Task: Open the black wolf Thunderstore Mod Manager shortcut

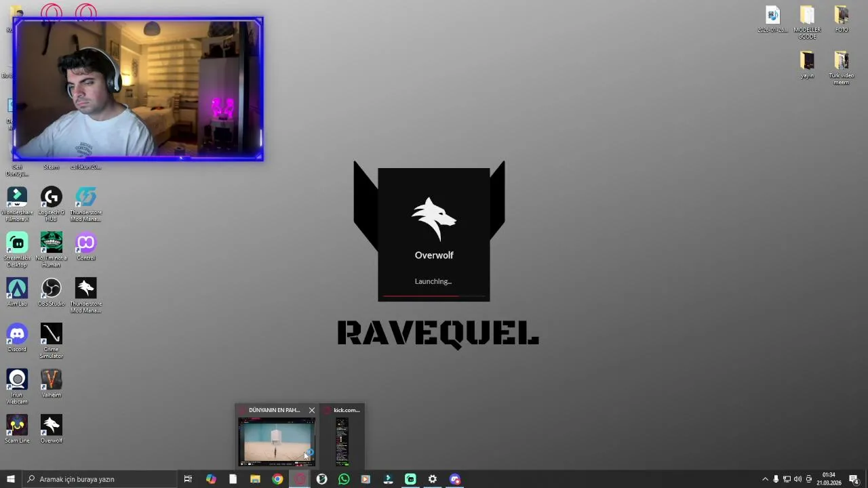Action: 85,295
